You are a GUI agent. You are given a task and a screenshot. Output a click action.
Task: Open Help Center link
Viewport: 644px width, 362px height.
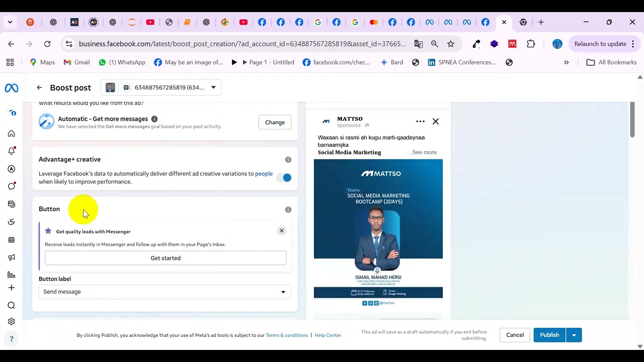tap(328, 335)
